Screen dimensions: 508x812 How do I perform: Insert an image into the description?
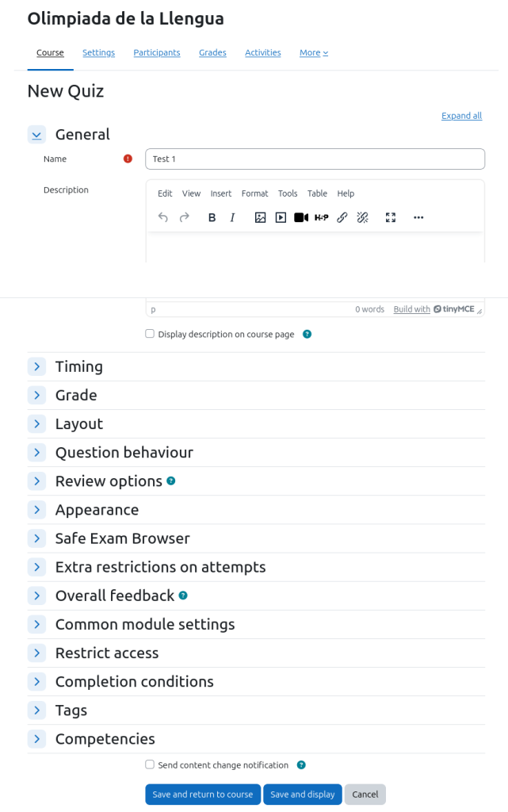coord(260,217)
